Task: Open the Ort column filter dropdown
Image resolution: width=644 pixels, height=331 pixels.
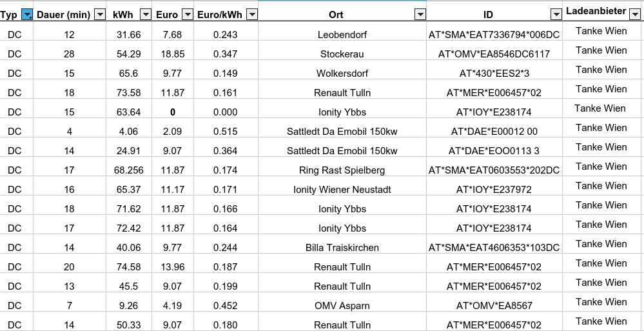Action: (420, 15)
